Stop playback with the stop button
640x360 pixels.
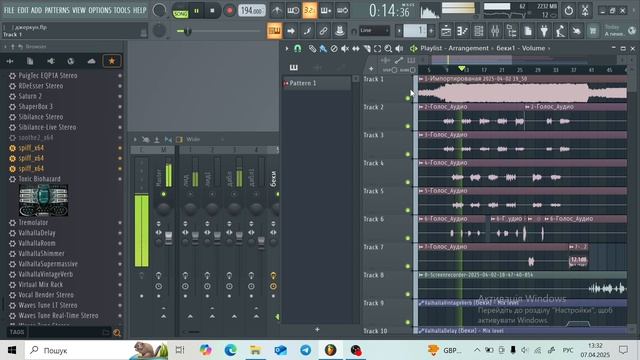click(x=212, y=11)
